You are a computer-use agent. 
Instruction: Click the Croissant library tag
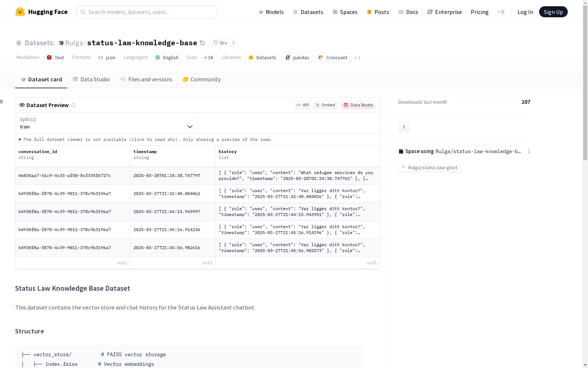click(x=333, y=57)
